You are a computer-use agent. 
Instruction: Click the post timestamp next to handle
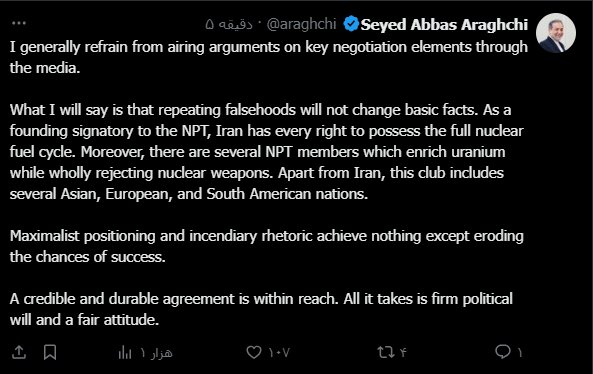(x=229, y=25)
